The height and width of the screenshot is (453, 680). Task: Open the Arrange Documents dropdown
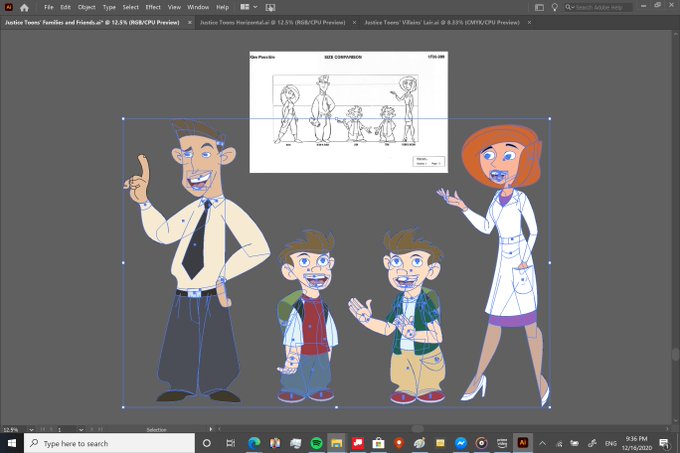click(248, 7)
